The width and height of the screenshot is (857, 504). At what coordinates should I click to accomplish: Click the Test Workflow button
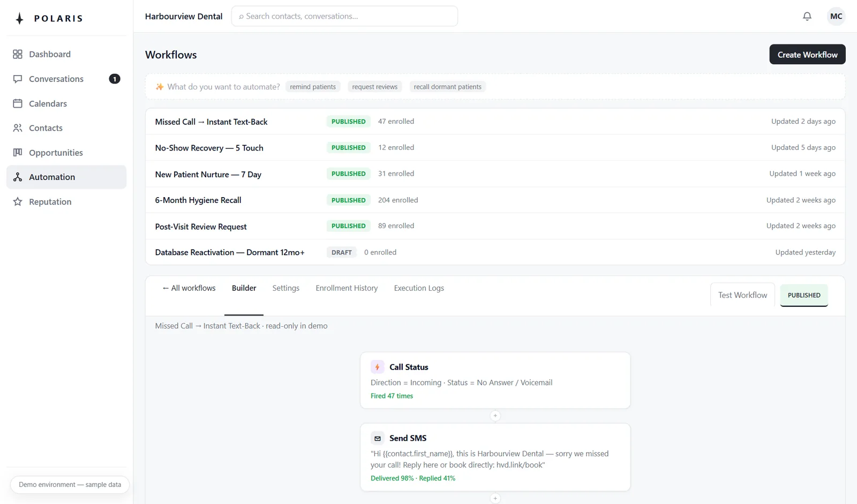[742, 295]
